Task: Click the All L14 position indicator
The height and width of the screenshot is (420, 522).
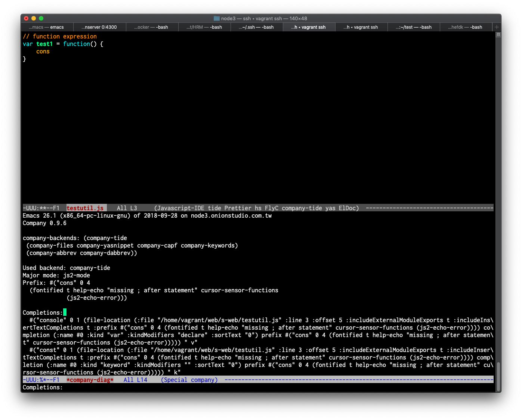Action: pyautogui.click(x=135, y=380)
